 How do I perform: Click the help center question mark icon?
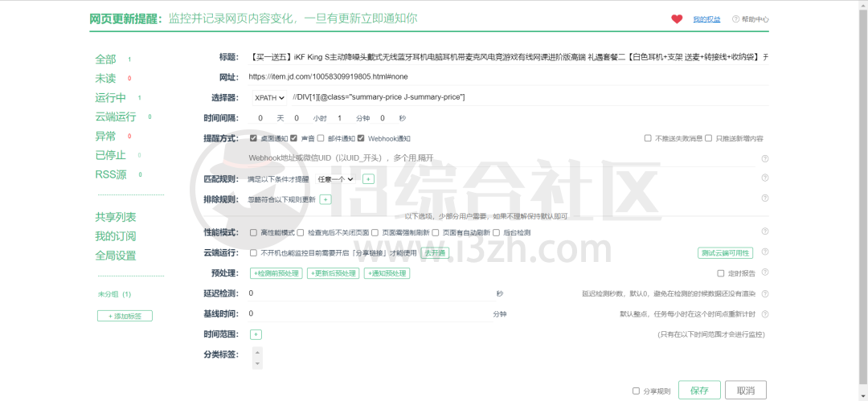(735, 18)
